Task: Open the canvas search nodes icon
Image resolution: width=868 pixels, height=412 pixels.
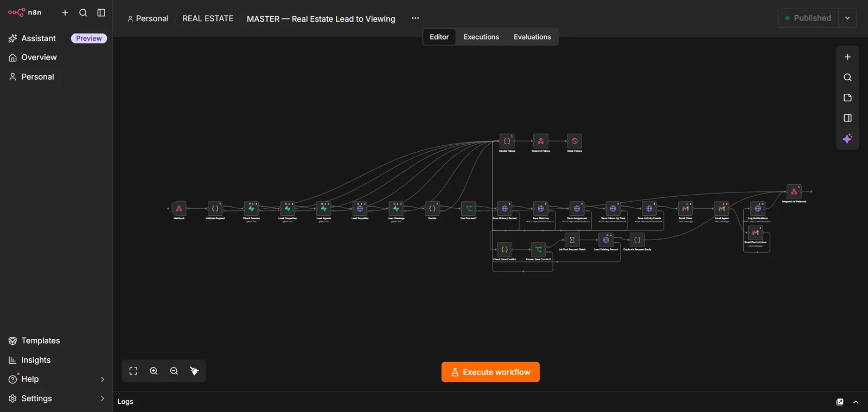Action: pos(847,78)
